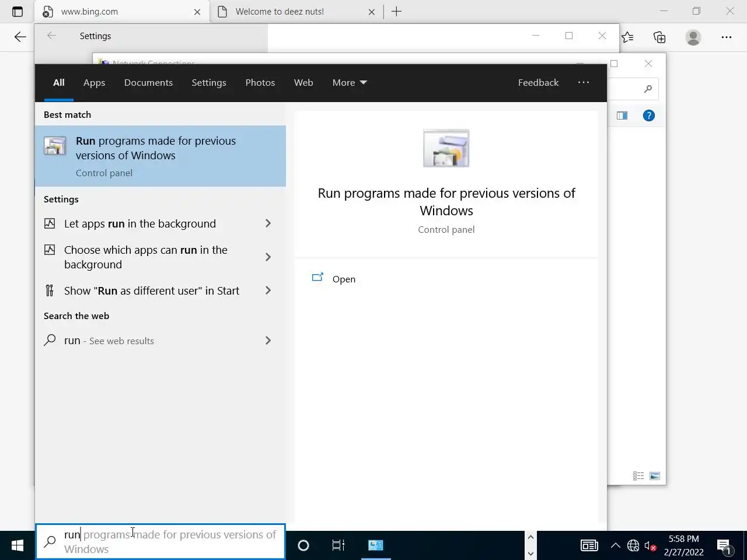Expand arrow for Choose which apps can run
Screen dimensions: 747x560
[x=268, y=257]
